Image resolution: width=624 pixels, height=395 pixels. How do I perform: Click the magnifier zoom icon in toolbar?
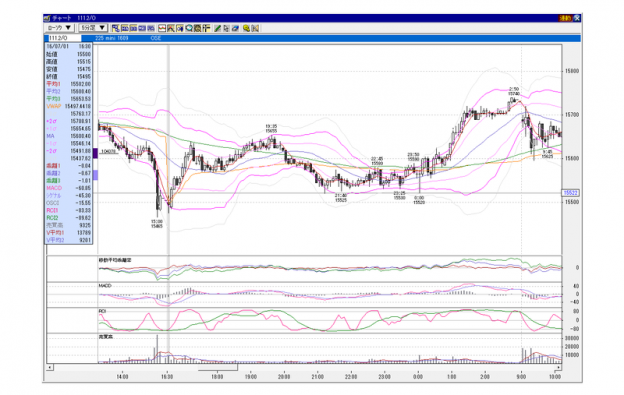coord(189,28)
